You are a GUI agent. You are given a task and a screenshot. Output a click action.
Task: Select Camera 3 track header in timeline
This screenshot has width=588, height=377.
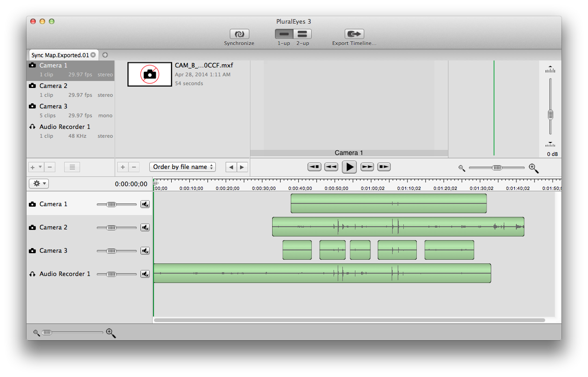pos(89,250)
